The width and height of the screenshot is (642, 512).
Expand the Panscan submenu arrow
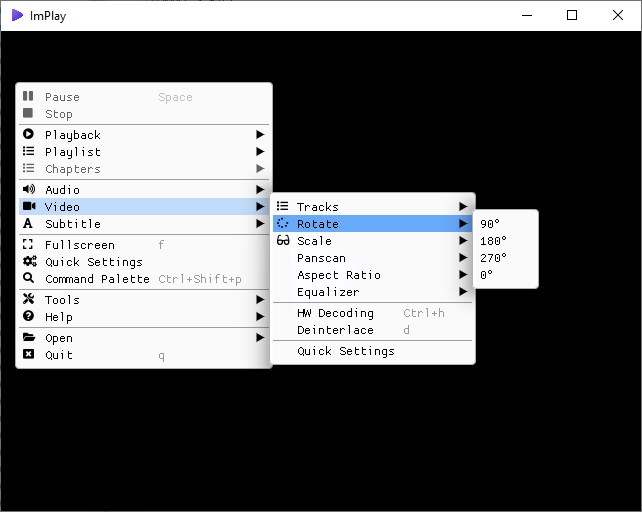click(x=463, y=258)
